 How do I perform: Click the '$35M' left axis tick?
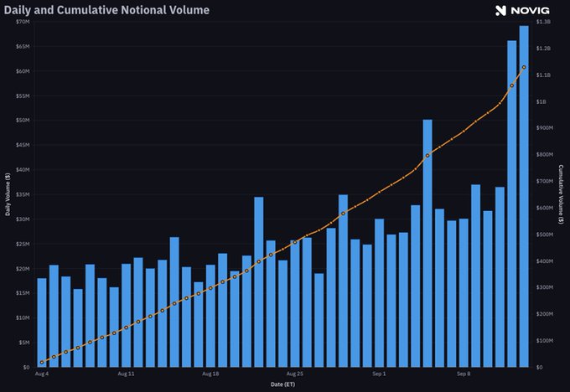[x=23, y=194]
